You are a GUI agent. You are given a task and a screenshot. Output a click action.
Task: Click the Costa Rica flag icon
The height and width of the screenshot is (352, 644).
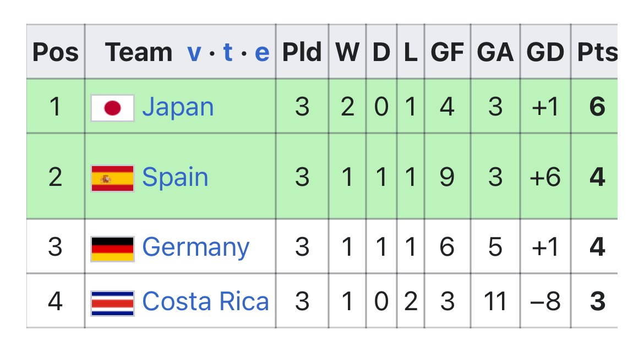coord(112,303)
